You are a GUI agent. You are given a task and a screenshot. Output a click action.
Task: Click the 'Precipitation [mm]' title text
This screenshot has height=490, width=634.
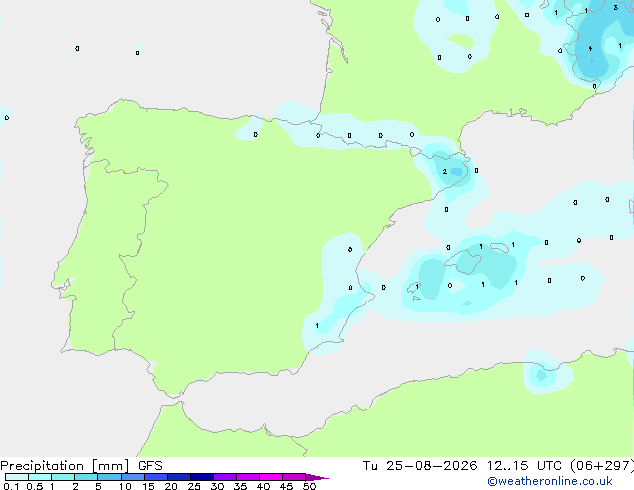coord(64,466)
